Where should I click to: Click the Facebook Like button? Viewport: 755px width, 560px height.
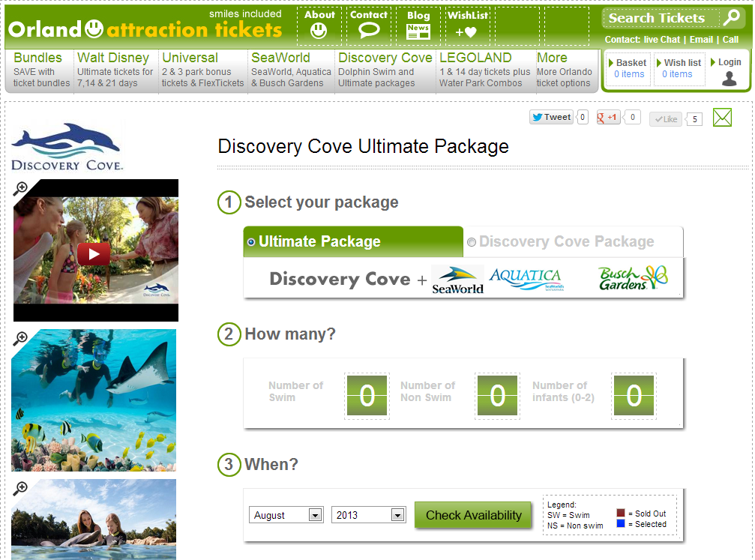click(666, 119)
